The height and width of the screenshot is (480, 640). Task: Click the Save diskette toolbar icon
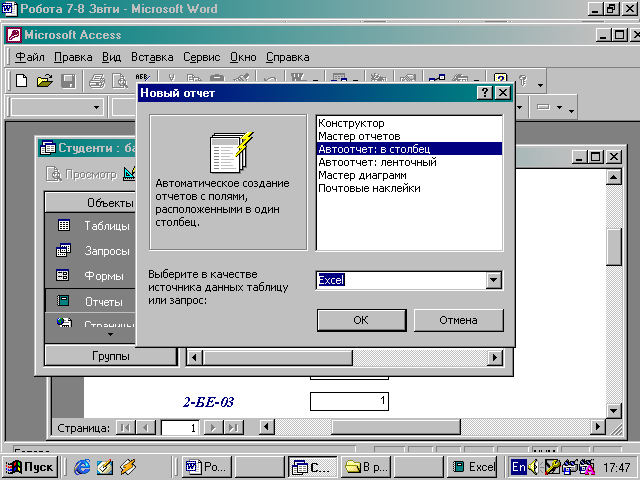(68, 80)
